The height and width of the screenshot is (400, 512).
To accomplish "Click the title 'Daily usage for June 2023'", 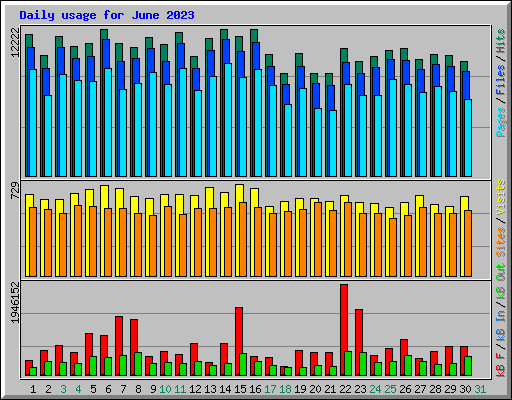I will click(107, 15).
